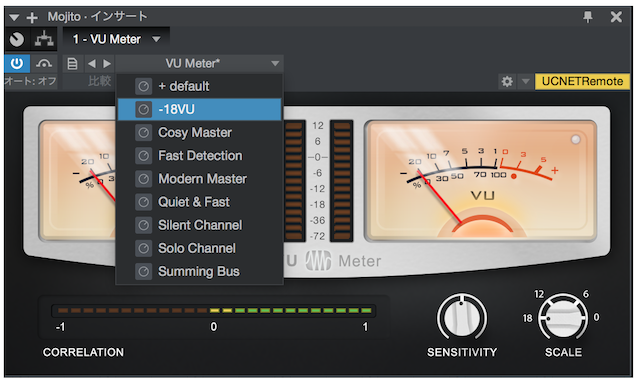Click the PreSonus logo on the meter
Image resolution: width=640 pixels, height=382 pixels.
318,260
